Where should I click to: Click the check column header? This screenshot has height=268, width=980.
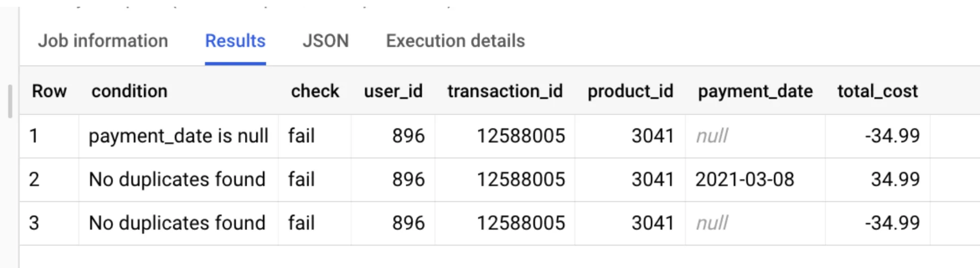[315, 91]
